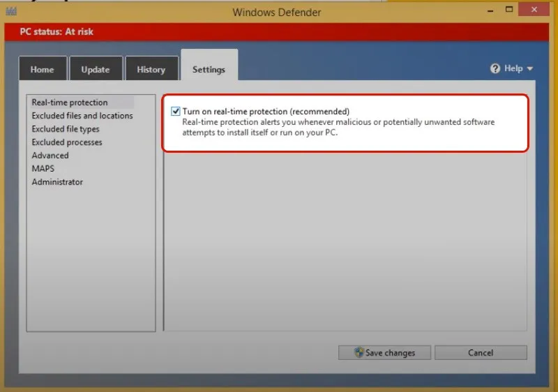Click the Cancel button
Image resolution: width=558 pixels, height=392 pixels.
(x=481, y=353)
